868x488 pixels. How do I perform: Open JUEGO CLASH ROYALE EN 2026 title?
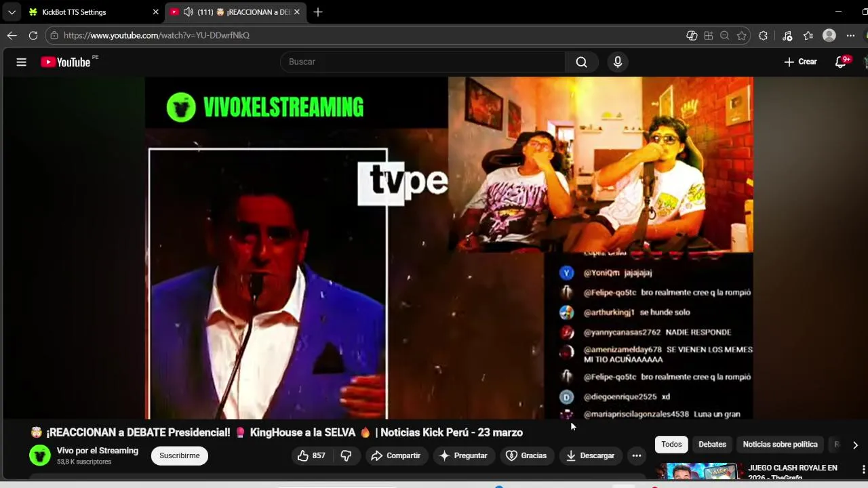(x=793, y=472)
